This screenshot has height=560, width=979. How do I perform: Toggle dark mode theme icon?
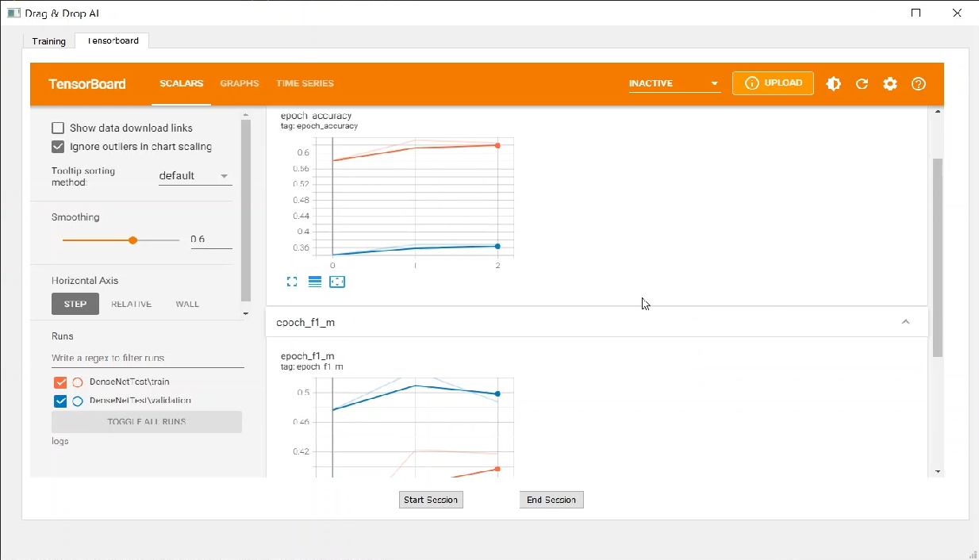(x=833, y=83)
